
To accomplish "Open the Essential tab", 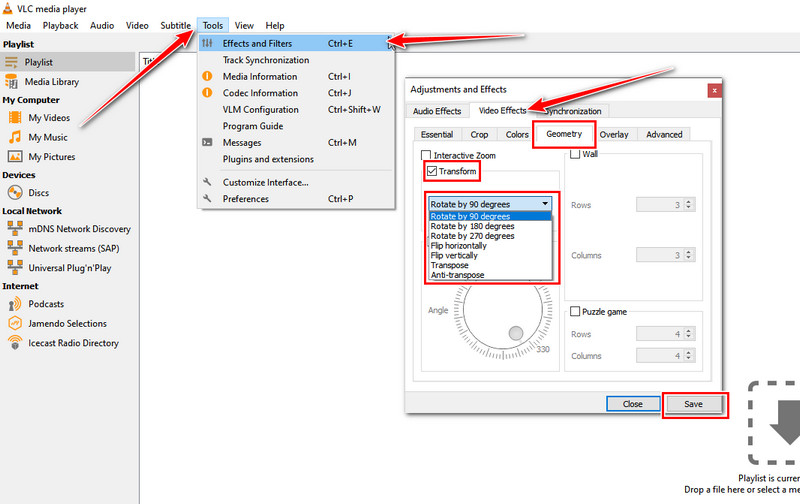I will (437, 134).
